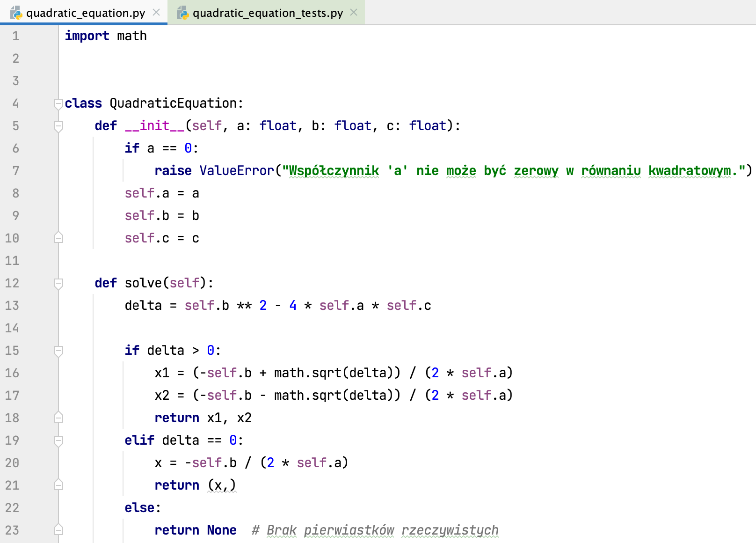
Task: Click line number 7 in the gutter
Action: tap(15, 171)
